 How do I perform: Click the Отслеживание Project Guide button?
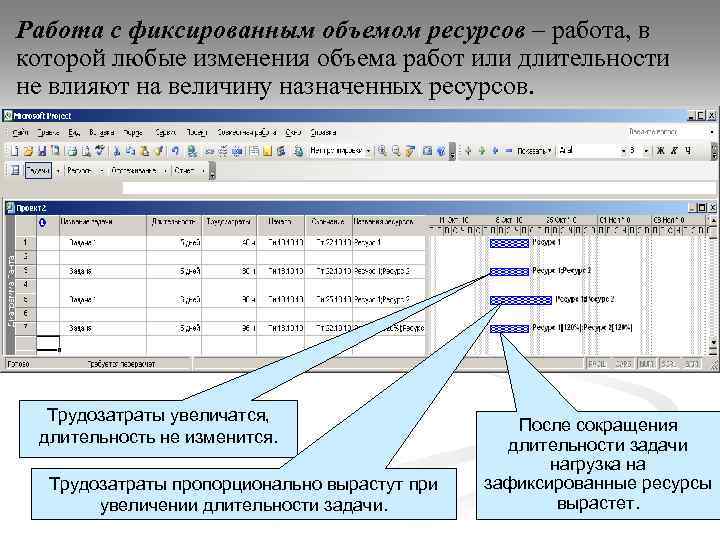point(134,171)
